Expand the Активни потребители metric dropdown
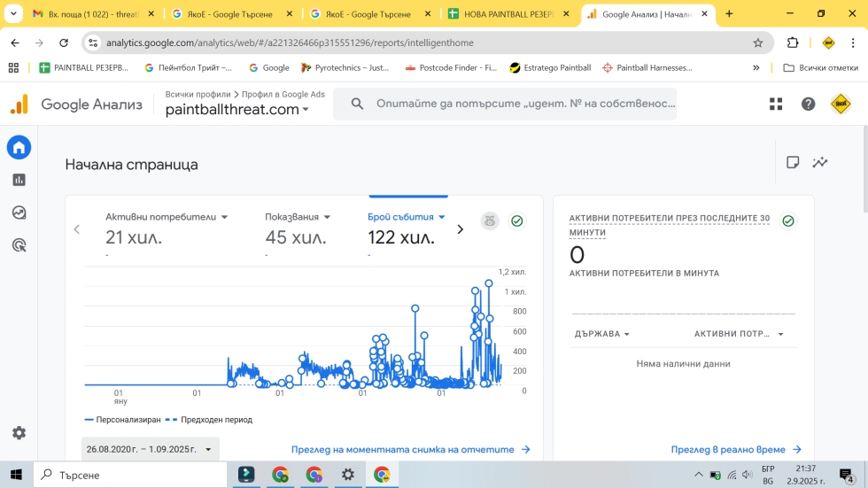868x488 pixels. point(224,217)
